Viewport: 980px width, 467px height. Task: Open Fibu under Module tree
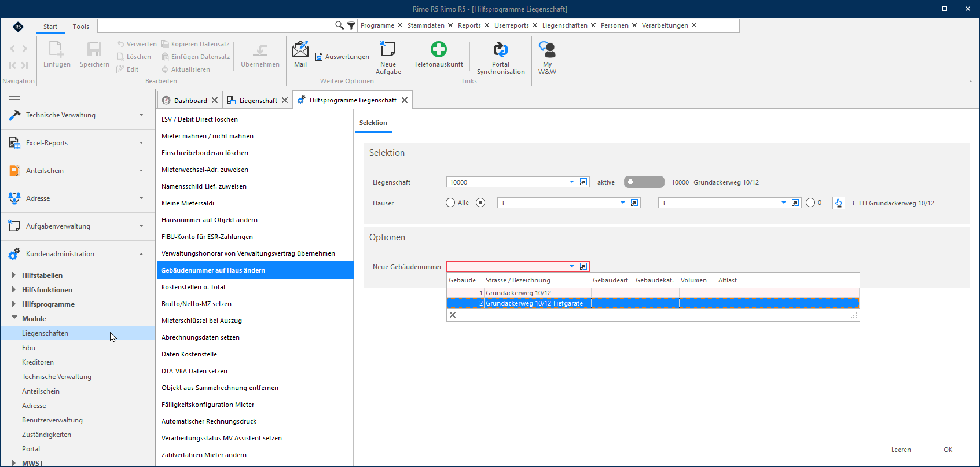coord(29,348)
